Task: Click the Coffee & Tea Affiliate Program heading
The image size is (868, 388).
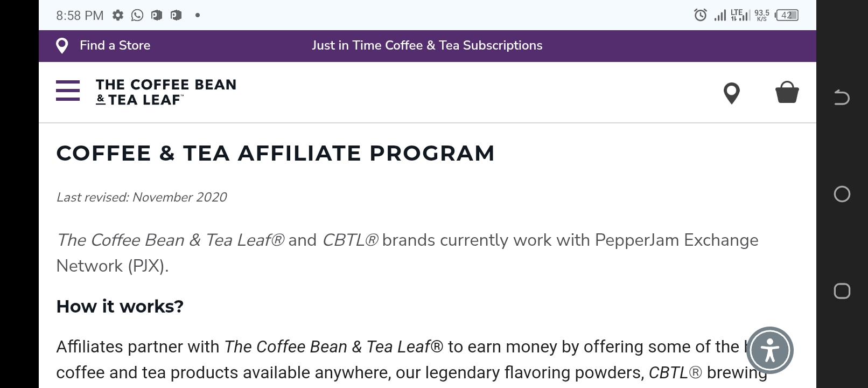Action: coord(275,153)
